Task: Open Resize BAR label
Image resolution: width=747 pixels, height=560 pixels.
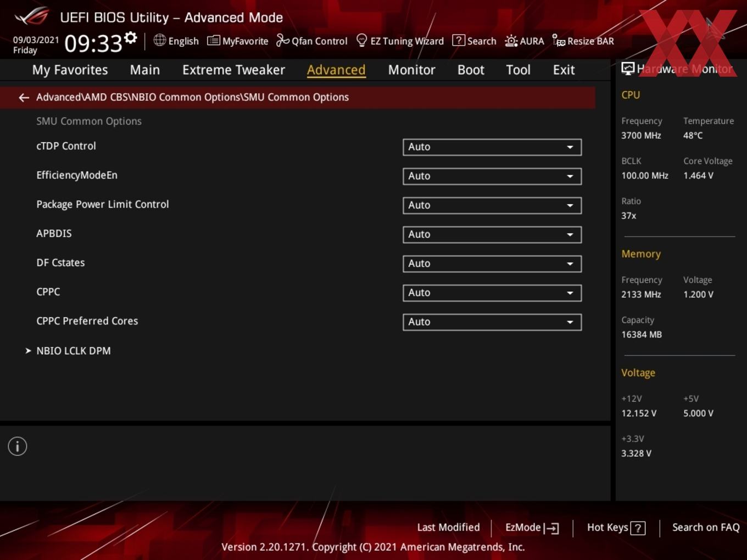Action: (x=590, y=41)
